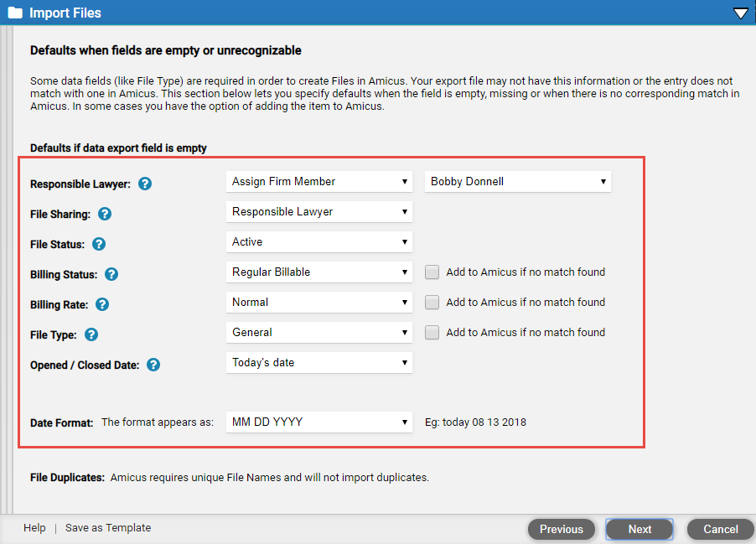This screenshot has height=544, width=756.
Task: Show help for Billing Rate via its icon
Action: coord(102,304)
